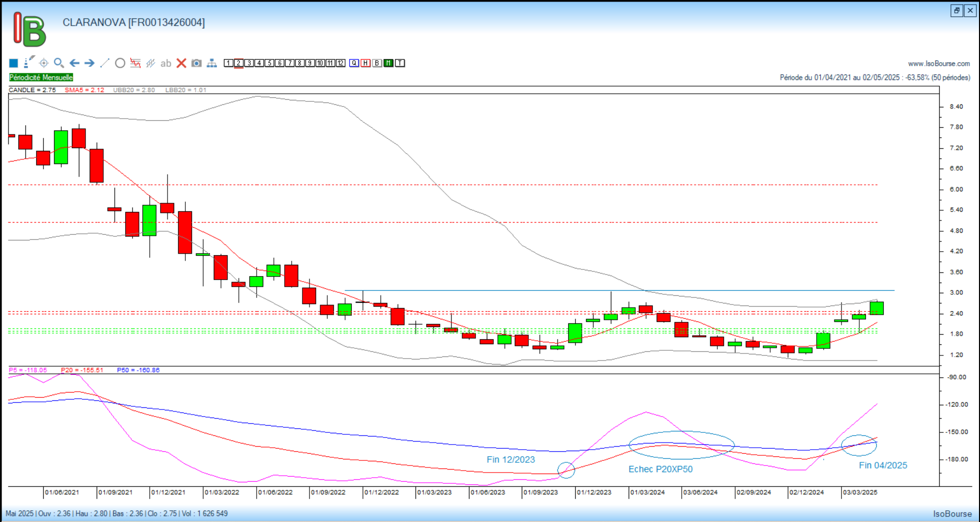Select numbered box 9
This screenshot has width=980, height=522.
coord(310,63)
